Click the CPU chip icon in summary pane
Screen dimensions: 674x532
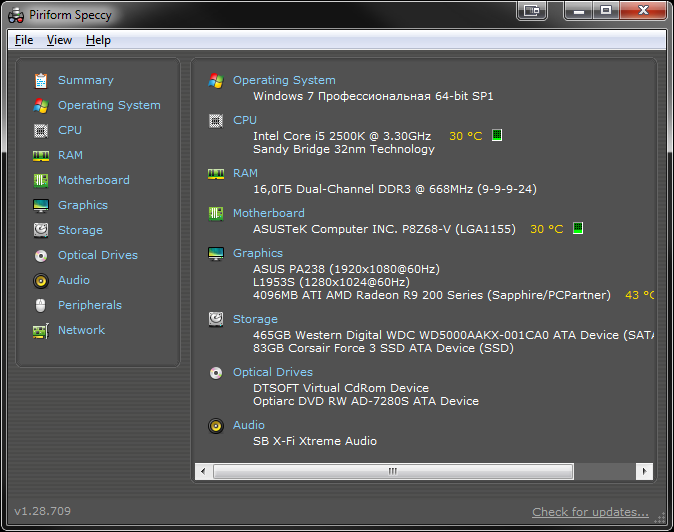click(216, 121)
